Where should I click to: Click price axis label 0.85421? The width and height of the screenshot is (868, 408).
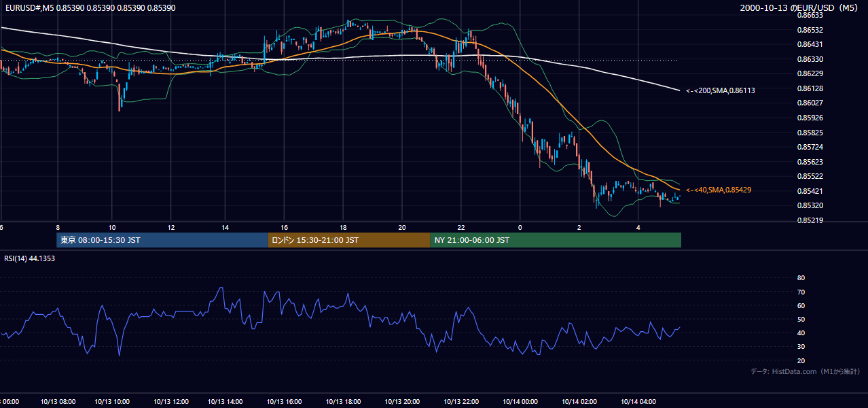[810, 191]
